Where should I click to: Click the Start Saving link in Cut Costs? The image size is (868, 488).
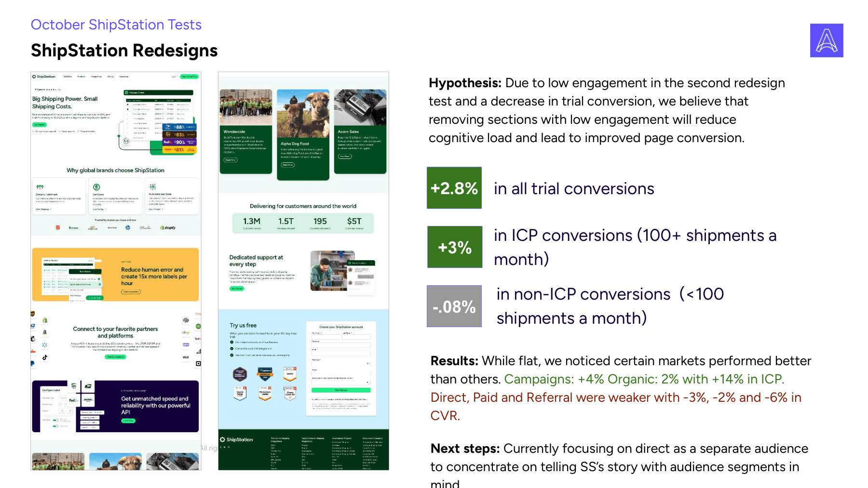(x=99, y=209)
